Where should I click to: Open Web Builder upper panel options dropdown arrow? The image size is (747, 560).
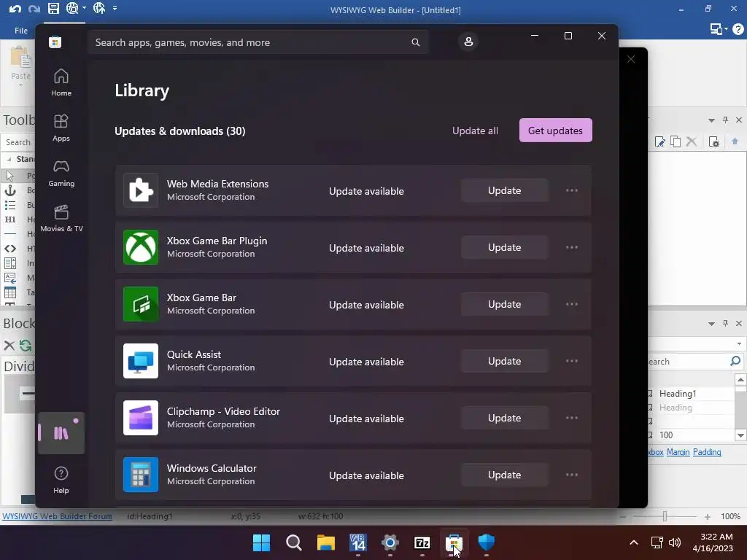pyautogui.click(x=711, y=120)
